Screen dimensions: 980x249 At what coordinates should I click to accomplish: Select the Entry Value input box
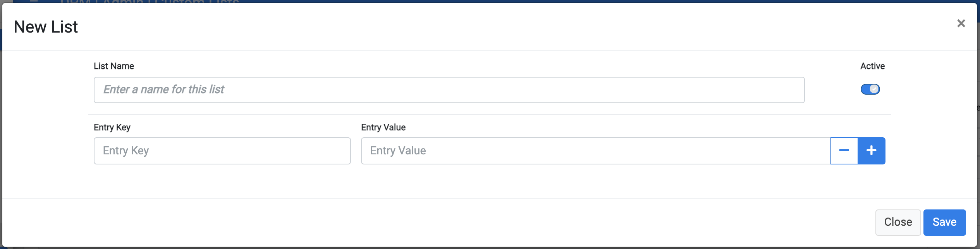[x=596, y=150]
